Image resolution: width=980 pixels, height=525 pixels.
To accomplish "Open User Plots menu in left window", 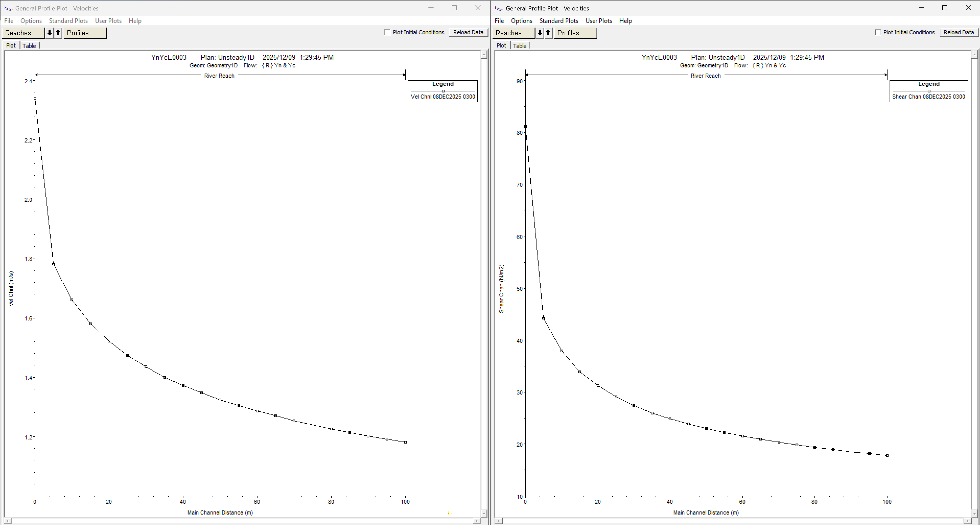I will tap(108, 21).
